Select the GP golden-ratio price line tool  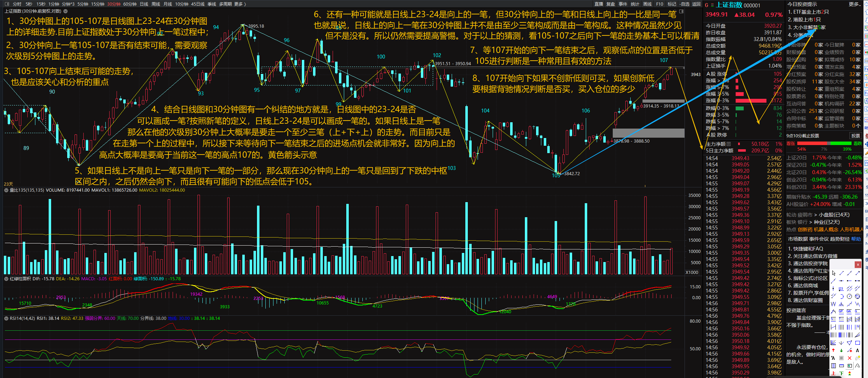click(841, 311)
